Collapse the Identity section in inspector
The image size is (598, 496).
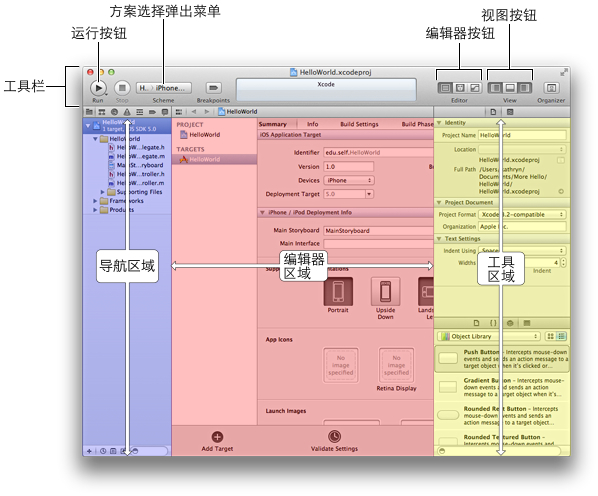439,123
